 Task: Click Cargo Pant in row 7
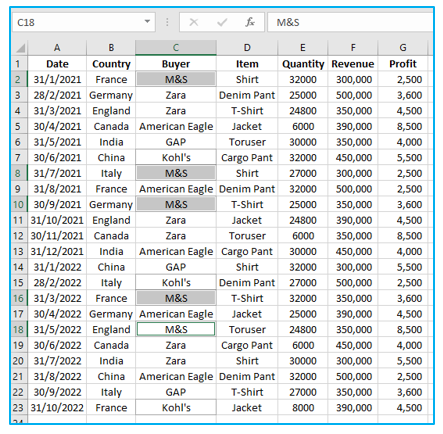click(247, 157)
